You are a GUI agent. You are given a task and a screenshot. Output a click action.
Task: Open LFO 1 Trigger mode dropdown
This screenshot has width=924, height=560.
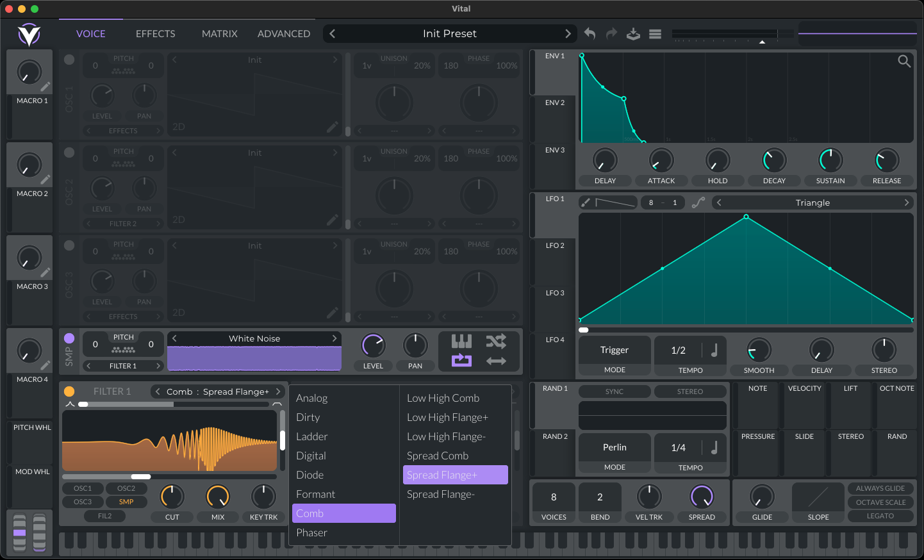click(x=615, y=350)
